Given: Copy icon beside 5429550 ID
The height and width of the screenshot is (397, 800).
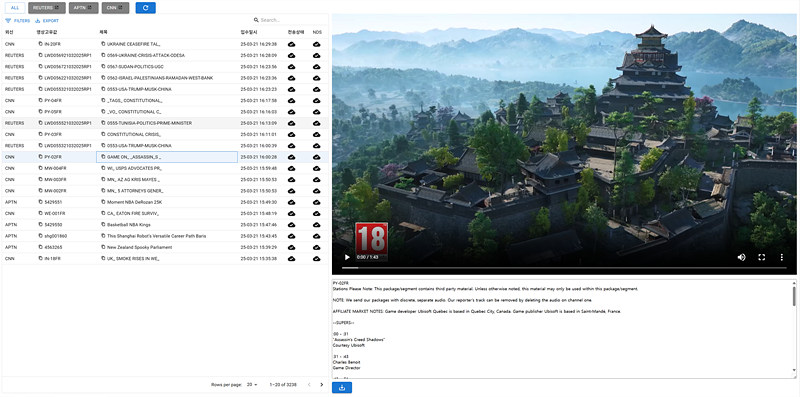Looking at the screenshot, I should (40, 225).
